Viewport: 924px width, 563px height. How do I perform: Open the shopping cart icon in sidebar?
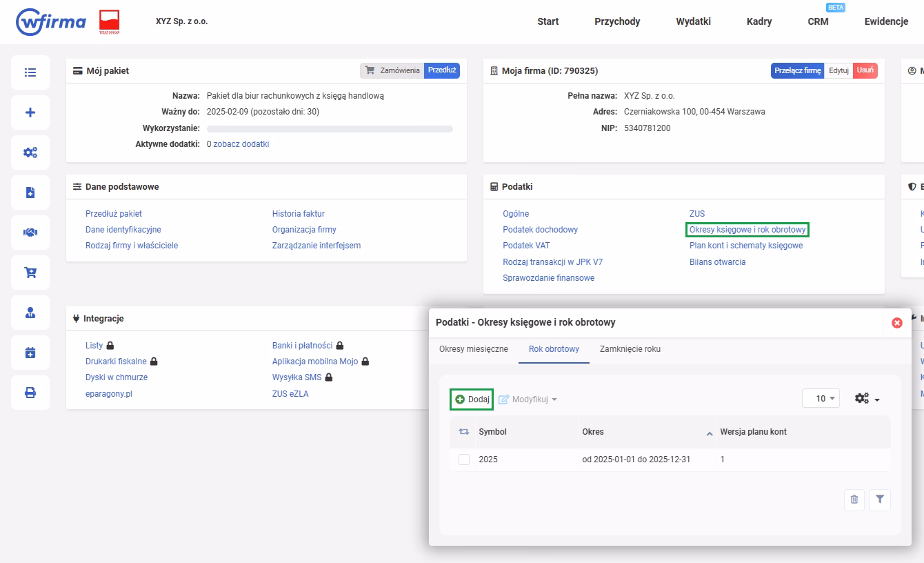point(30,273)
